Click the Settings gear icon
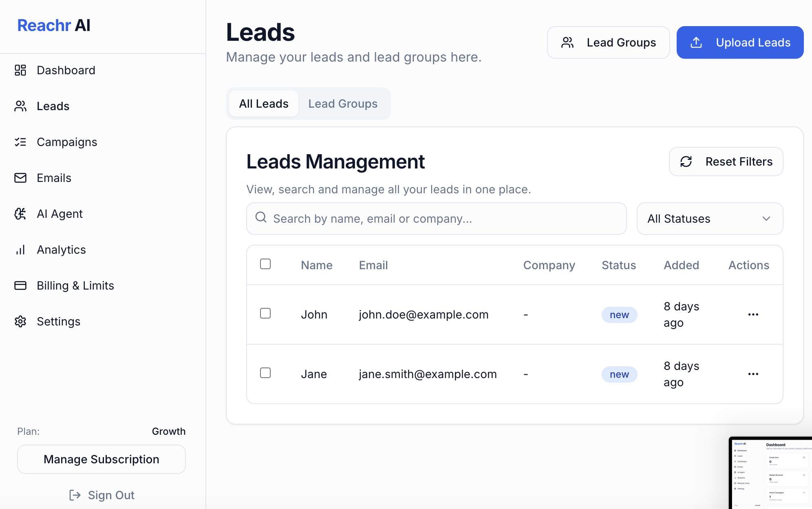The image size is (812, 509). [20, 321]
